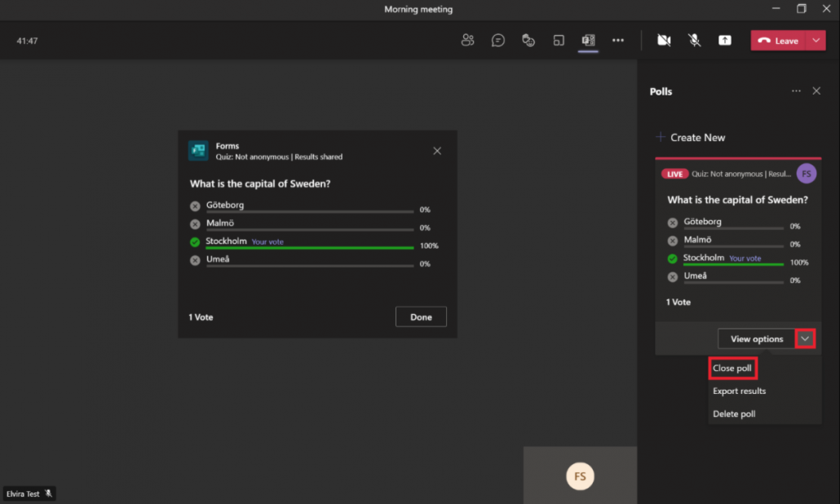Click "Your vote" label in Forms dialog
840x504 pixels.
coord(267,242)
